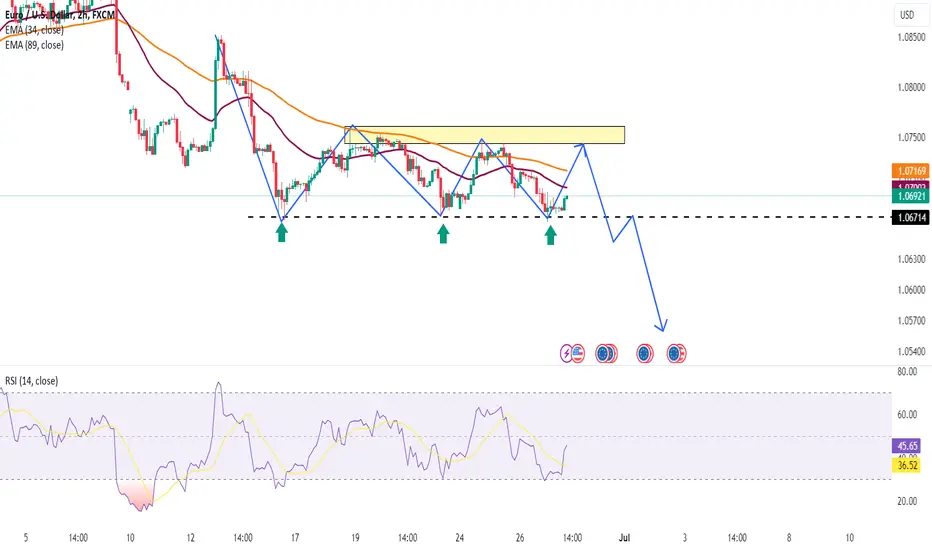The image size is (932, 550).
Task: Click the 12 date label on time axis
Action: click(190, 538)
